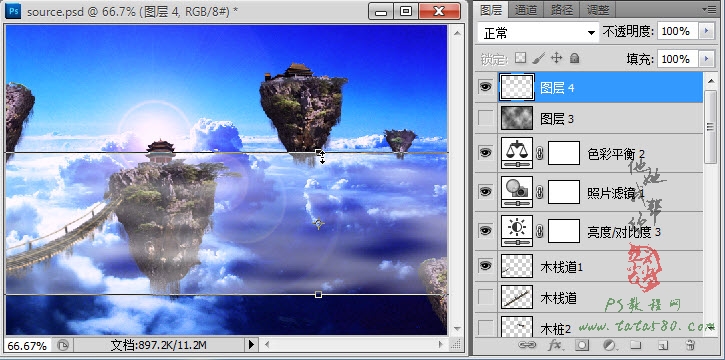Select the 木栈道 layer thumbnail

click(517, 297)
